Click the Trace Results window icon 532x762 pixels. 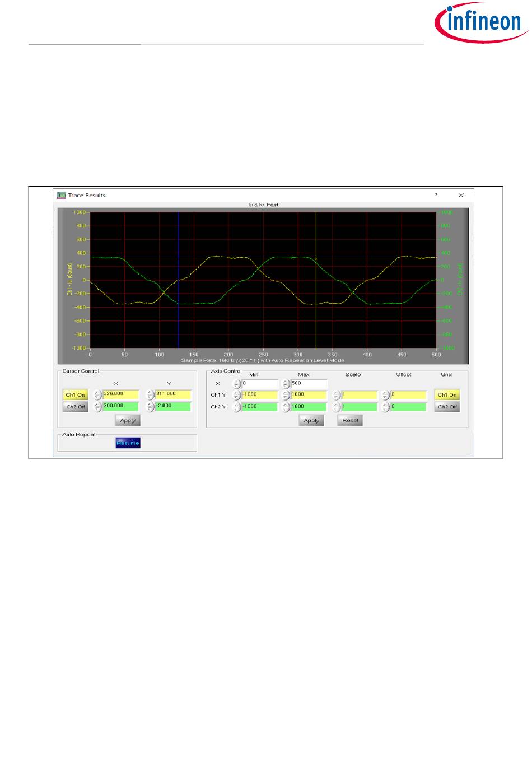pyautogui.click(x=62, y=195)
